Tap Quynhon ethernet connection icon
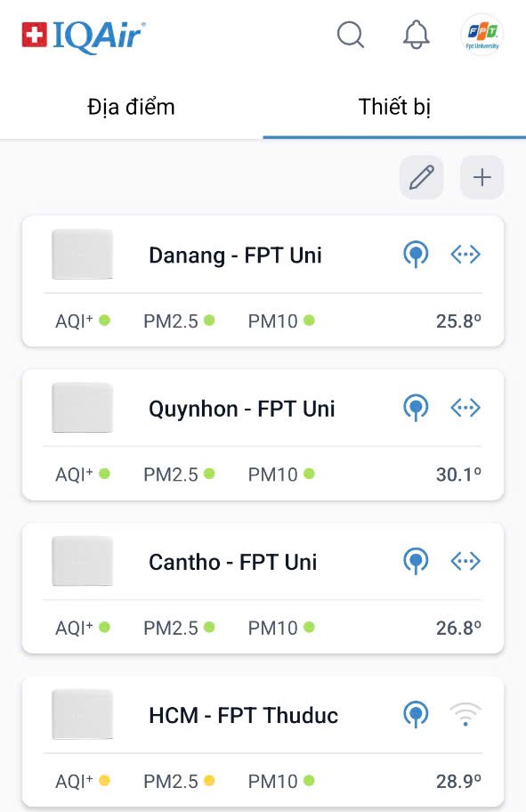Image resolution: width=526 pixels, height=812 pixels. (465, 408)
